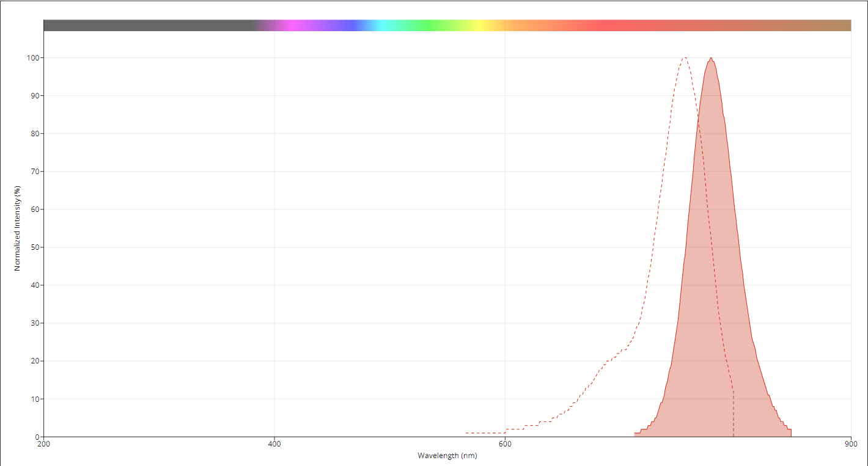The width and height of the screenshot is (868, 466).
Task: Click the peak of the dashed excitation curve
Action: (x=685, y=58)
